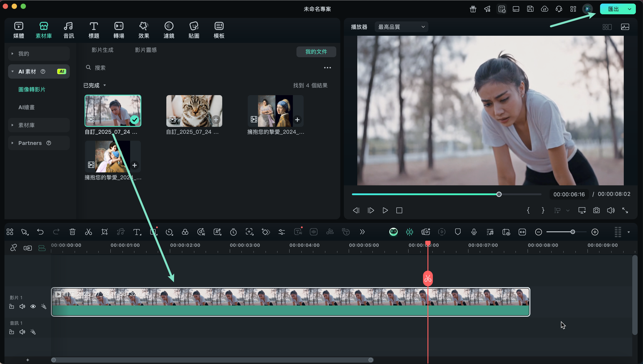Mute the 影片 1 track
Viewport: 643px width, 364px height.
(22, 307)
